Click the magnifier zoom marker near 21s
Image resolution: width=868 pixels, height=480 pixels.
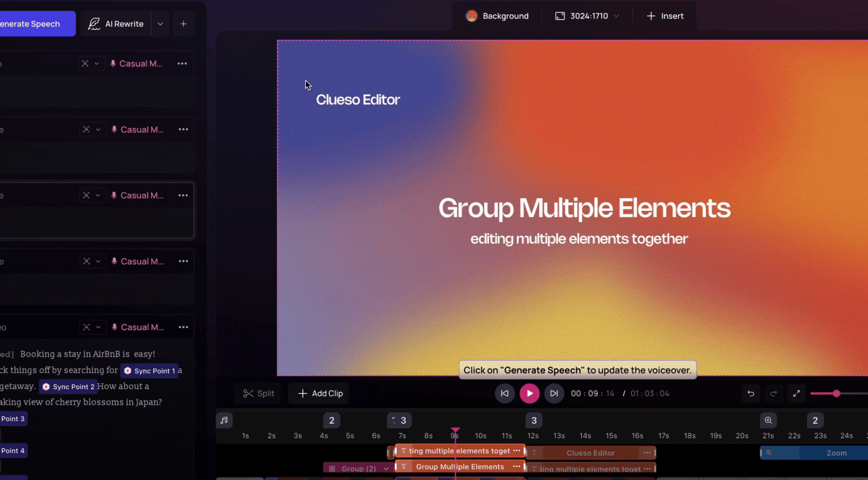point(768,420)
